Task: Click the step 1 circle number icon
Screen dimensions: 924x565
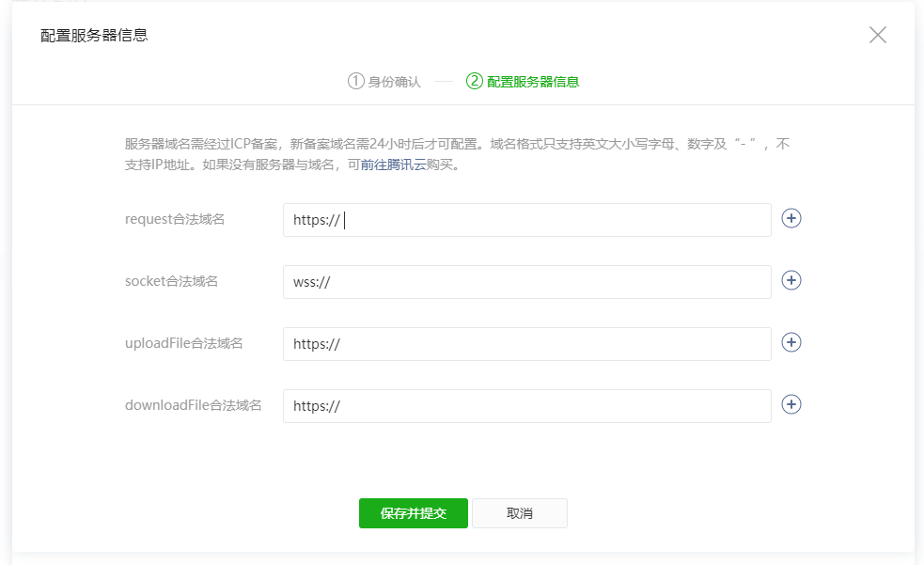Action: click(x=356, y=81)
